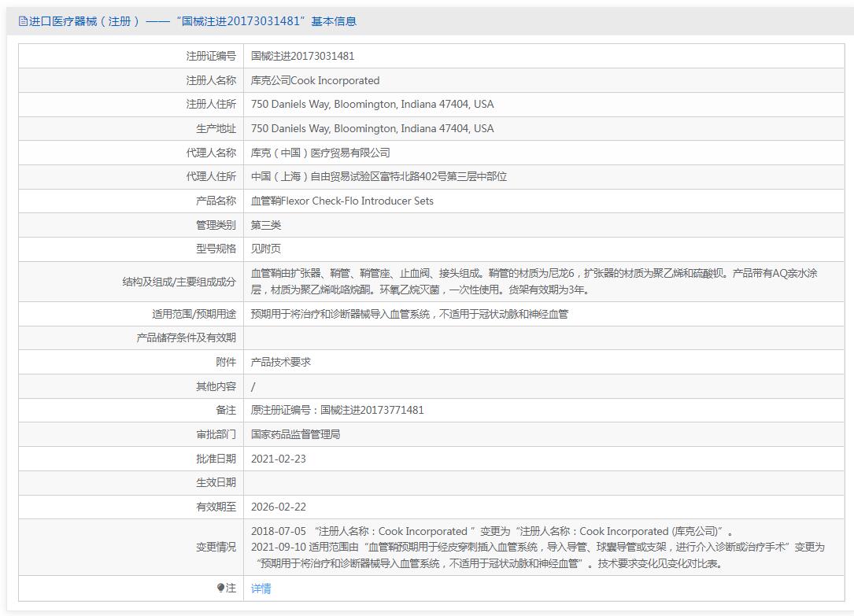Screen dimensions: 854x616
Task: Click the 注册证编号 row label
Action: tap(211, 56)
